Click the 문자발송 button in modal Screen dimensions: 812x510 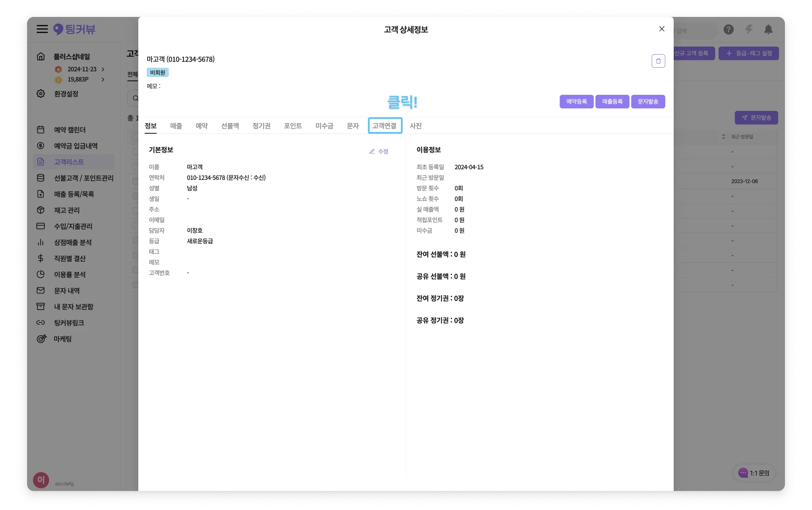click(648, 102)
